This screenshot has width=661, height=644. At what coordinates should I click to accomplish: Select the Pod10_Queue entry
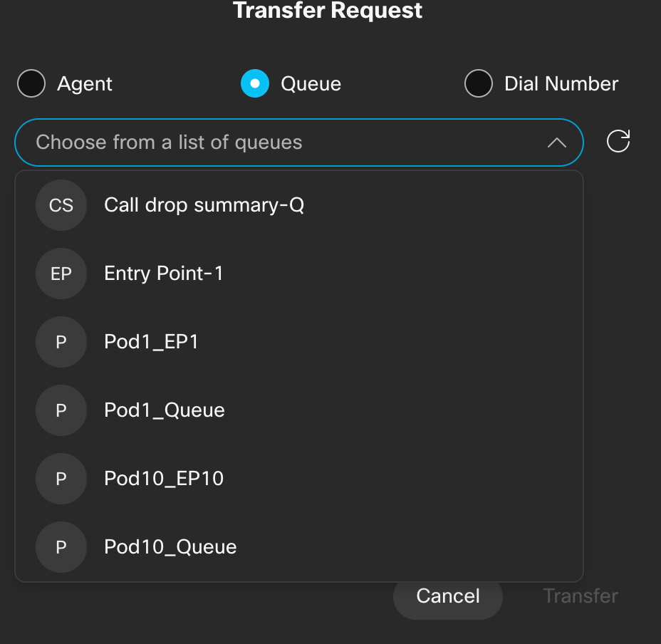pos(170,547)
